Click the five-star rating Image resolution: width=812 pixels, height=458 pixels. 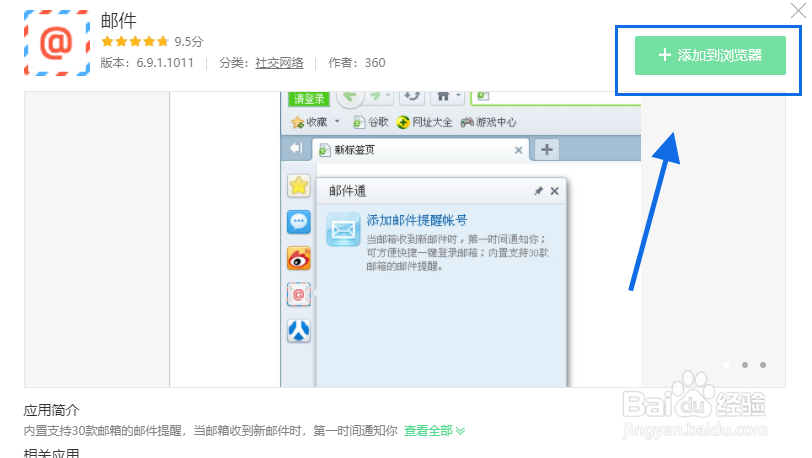tap(135, 41)
